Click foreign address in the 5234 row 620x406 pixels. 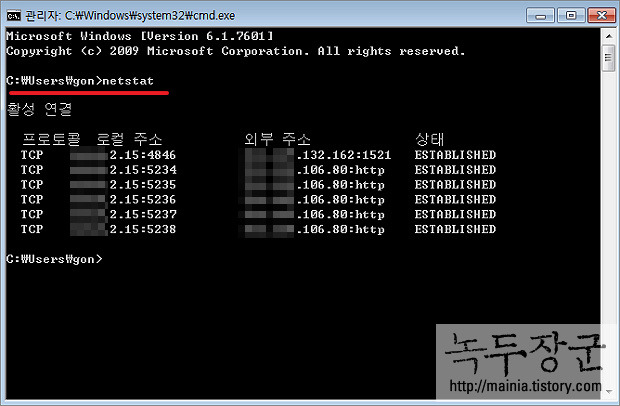point(315,170)
